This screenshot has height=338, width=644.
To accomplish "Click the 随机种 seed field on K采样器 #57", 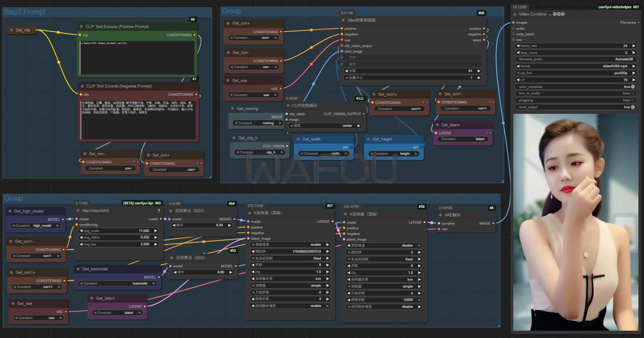I will click(290, 251).
